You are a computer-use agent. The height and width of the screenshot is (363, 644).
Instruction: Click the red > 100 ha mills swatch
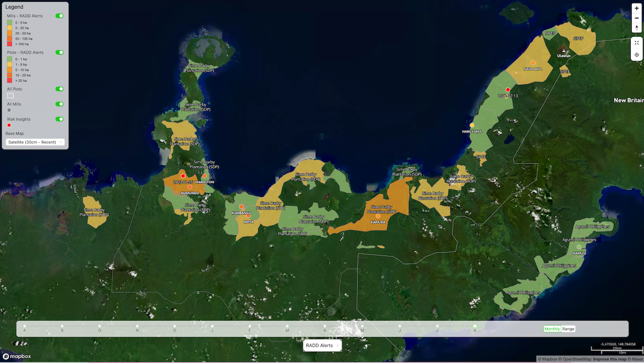(x=10, y=44)
